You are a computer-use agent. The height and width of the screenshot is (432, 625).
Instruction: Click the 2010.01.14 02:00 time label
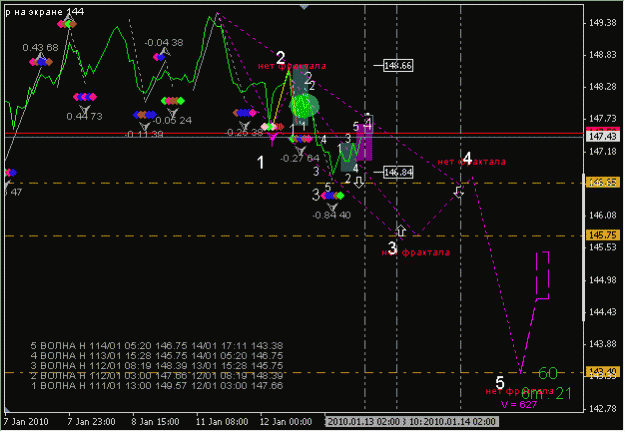[x=459, y=422]
